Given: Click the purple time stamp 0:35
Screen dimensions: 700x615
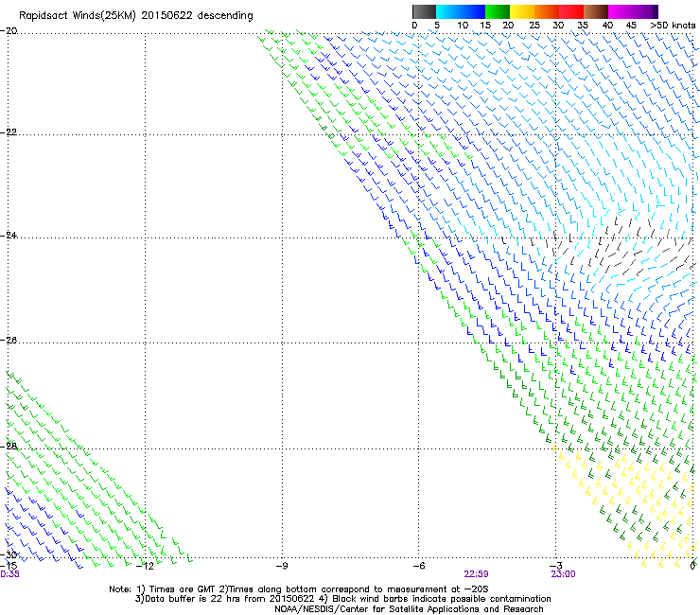Looking at the screenshot, I should pos(9,574).
